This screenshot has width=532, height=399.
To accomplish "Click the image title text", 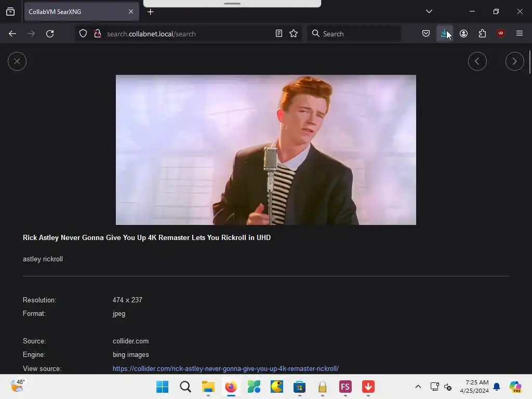I will pyautogui.click(x=147, y=237).
